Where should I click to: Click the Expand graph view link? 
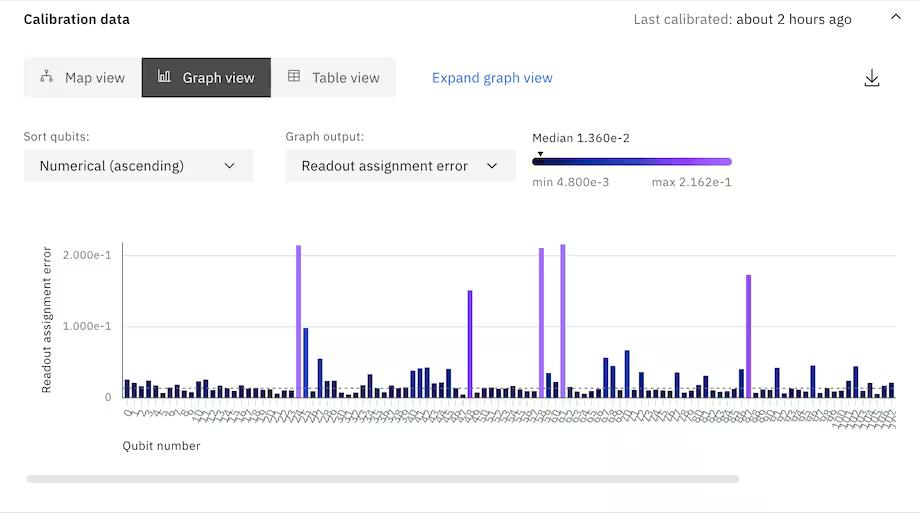pos(492,78)
